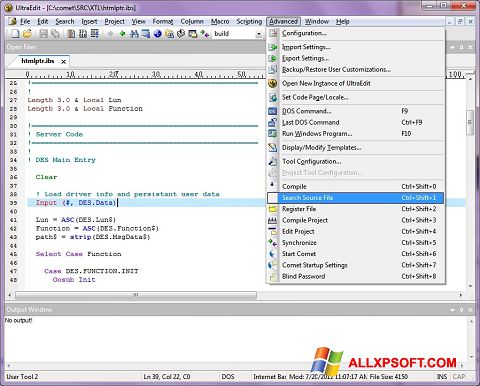
Task: Click the blue window list toolbar icon
Action: [x=146, y=33]
